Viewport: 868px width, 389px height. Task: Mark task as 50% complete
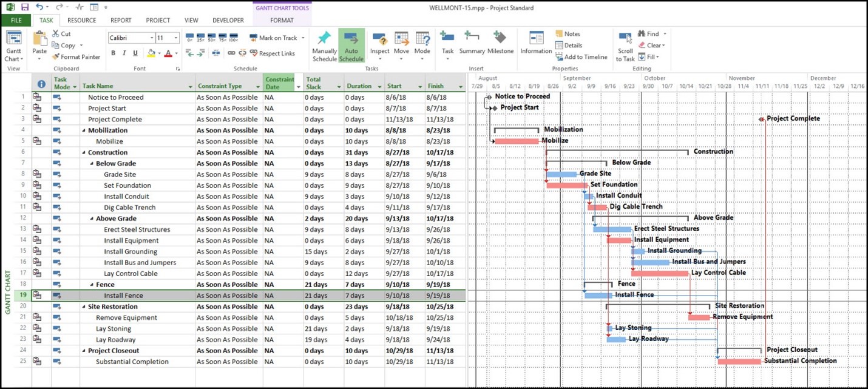point(211,38)
